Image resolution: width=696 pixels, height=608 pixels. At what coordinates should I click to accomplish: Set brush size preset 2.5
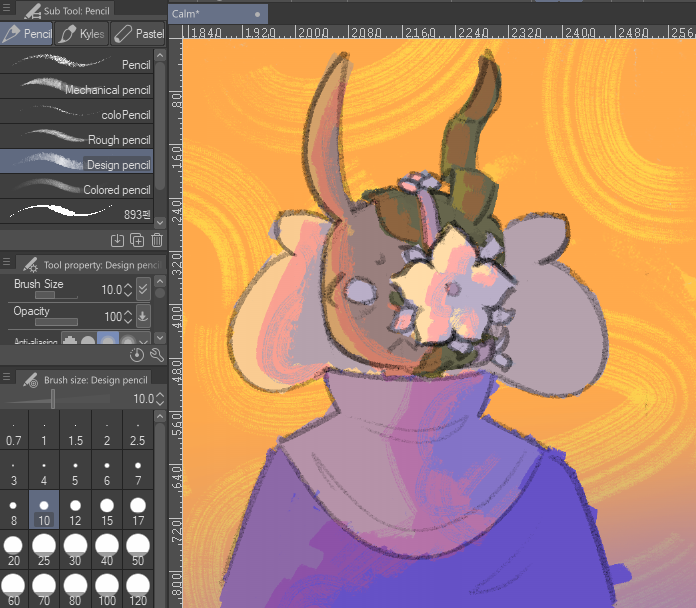pyautogui.click(x=138, y=430)
